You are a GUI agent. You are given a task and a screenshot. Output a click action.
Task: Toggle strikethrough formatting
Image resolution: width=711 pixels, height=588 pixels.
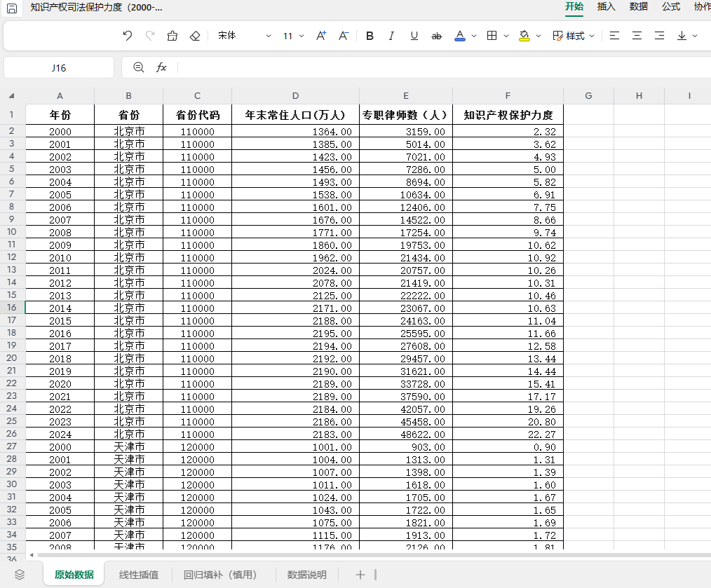[437, 36]
